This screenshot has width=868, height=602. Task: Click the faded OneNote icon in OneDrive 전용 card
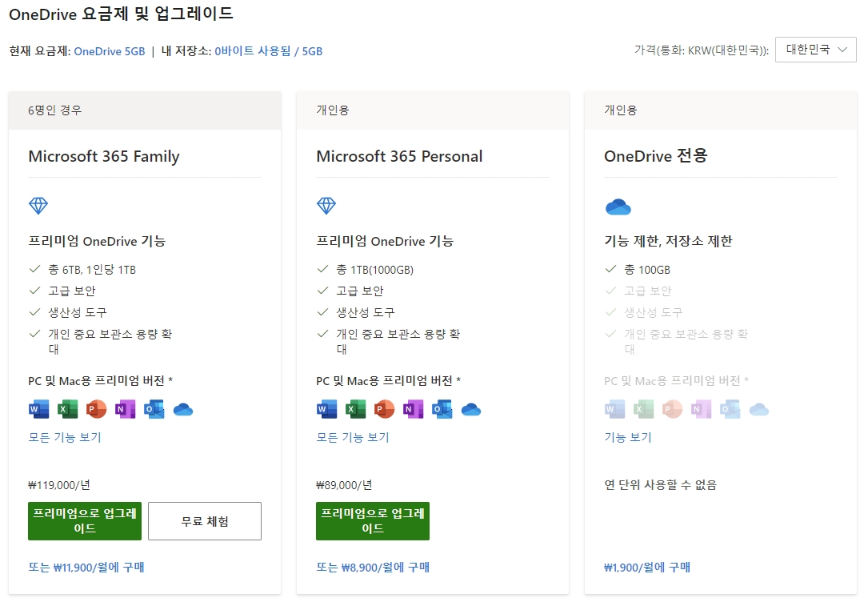[701, 409]
